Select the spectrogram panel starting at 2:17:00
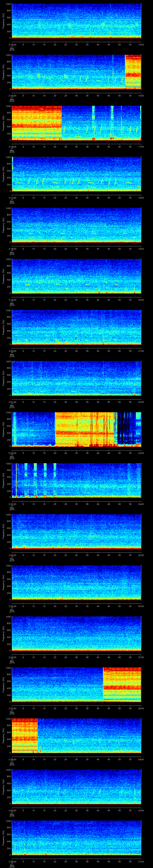The height and width of the screenshot is (868, 153). 77,174
